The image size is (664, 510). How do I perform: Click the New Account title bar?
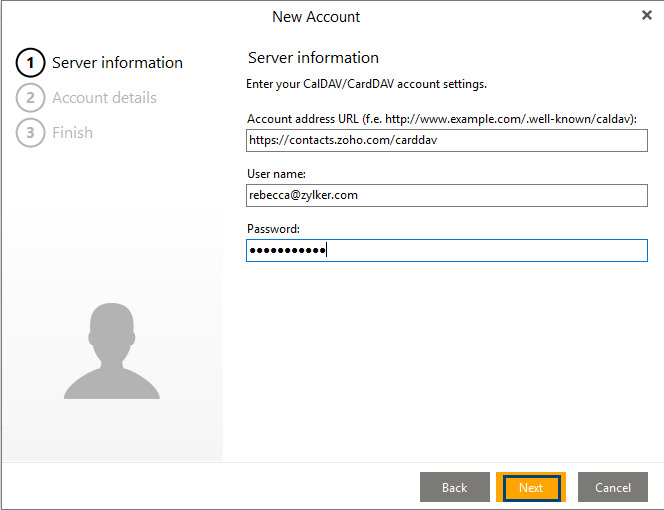tap(316, 17)
